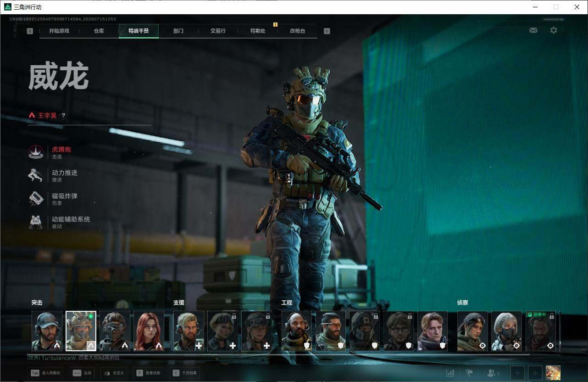Click the 出战 deploy button

83,373
